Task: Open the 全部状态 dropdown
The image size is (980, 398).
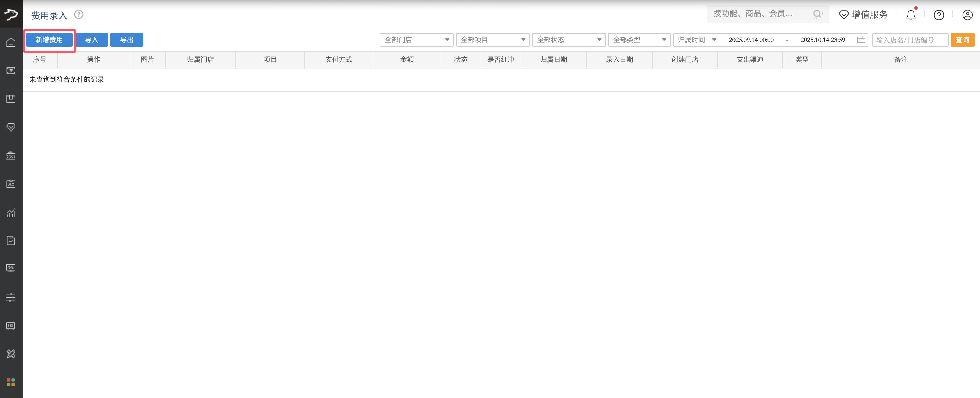Action: 569,40
